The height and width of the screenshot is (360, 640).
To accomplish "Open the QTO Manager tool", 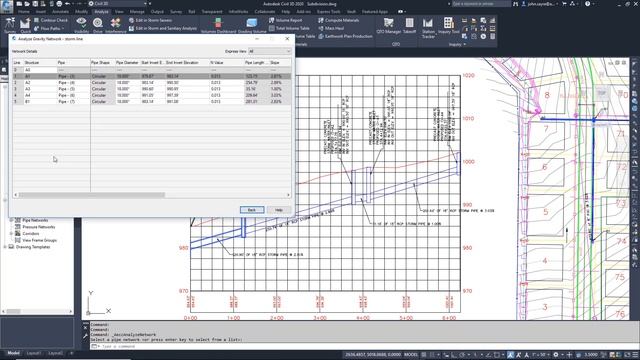I will click(x=389, y=25).
